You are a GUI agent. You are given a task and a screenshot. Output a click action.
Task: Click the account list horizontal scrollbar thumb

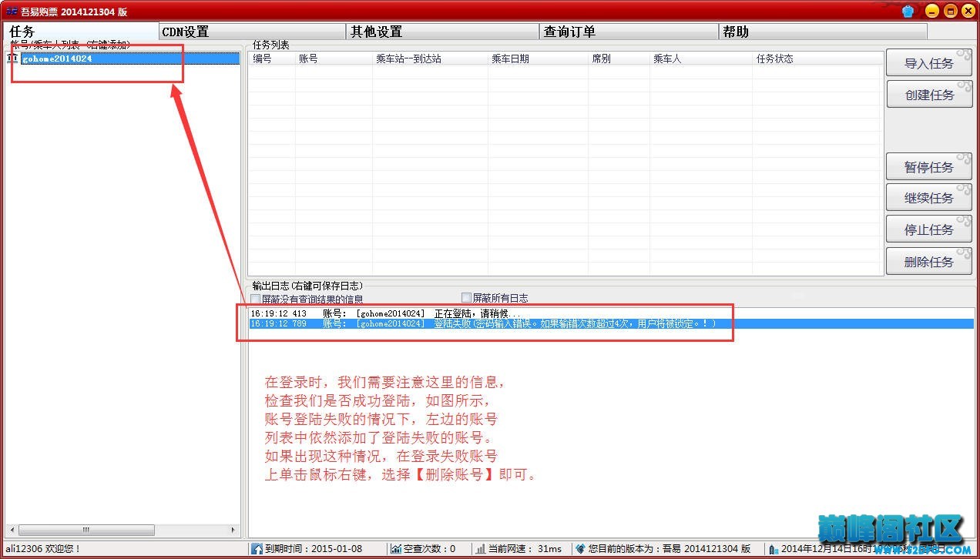[x=86, y=531]
